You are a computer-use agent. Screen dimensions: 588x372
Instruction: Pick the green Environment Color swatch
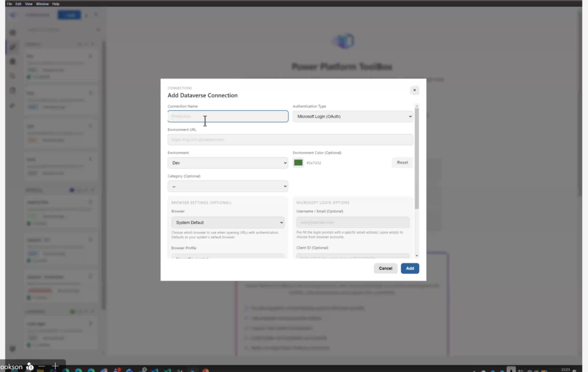pos(298,163)
